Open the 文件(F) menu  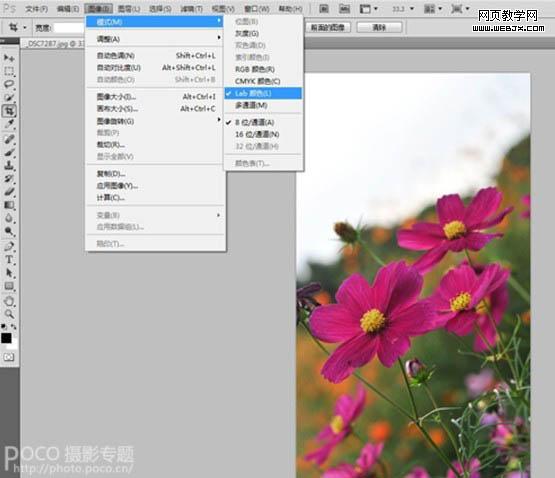tap(36, 9)
